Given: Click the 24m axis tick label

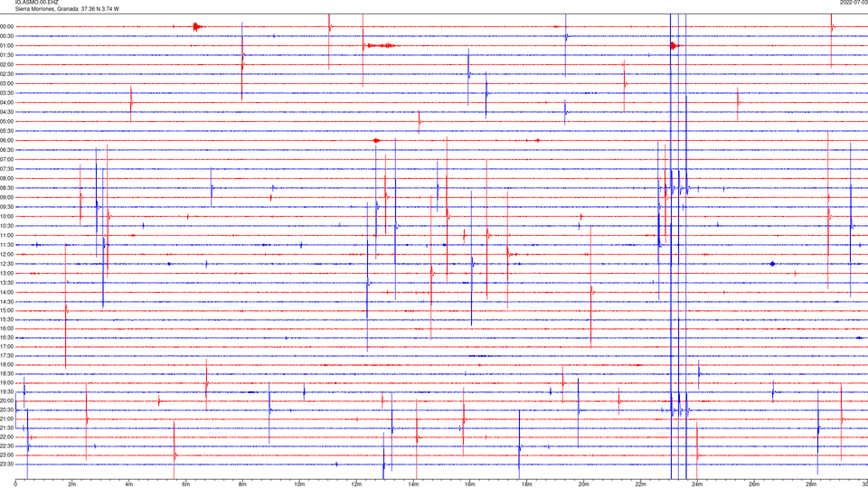Looking at the screenshot, I should tap(697, 484).
